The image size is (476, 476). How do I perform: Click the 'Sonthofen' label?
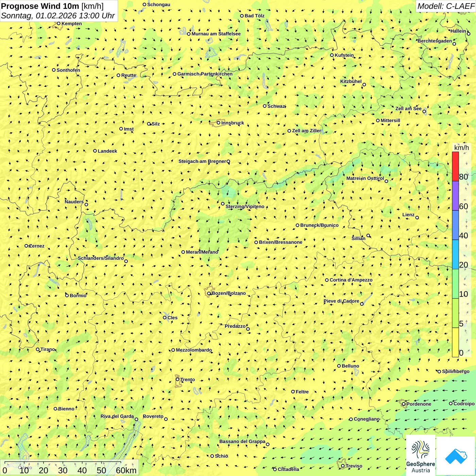tap(68, 70)
